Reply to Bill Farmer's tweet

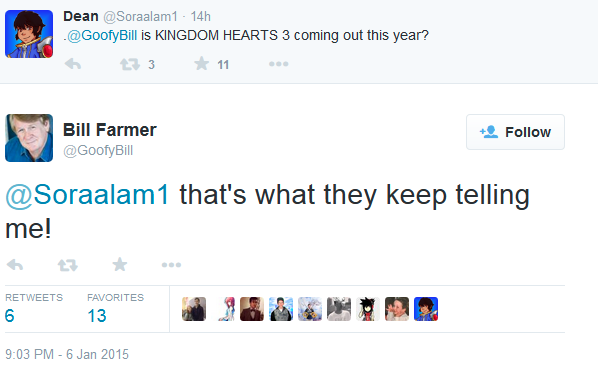pyautogui.click(x=15, y=264)
